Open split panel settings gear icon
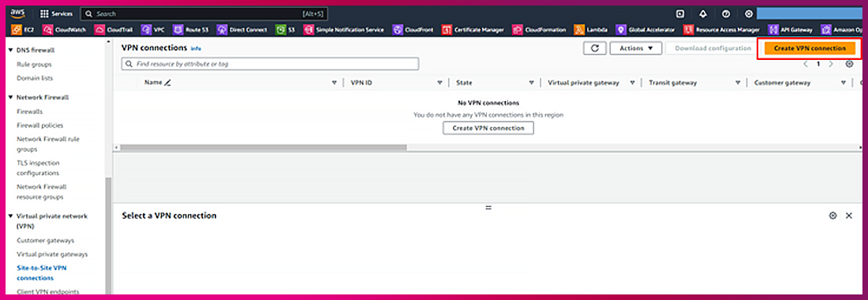 point(832,216)
